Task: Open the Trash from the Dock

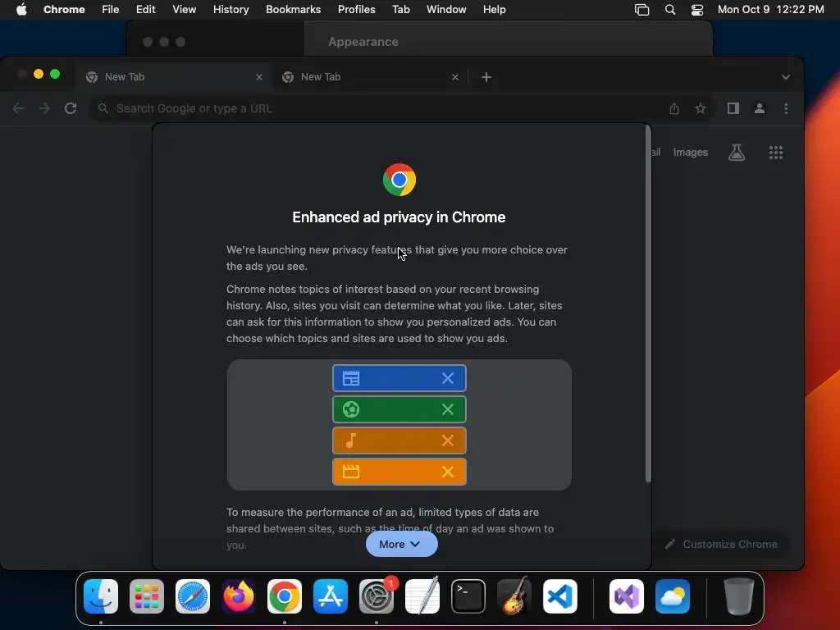Action: click(739, 596)
